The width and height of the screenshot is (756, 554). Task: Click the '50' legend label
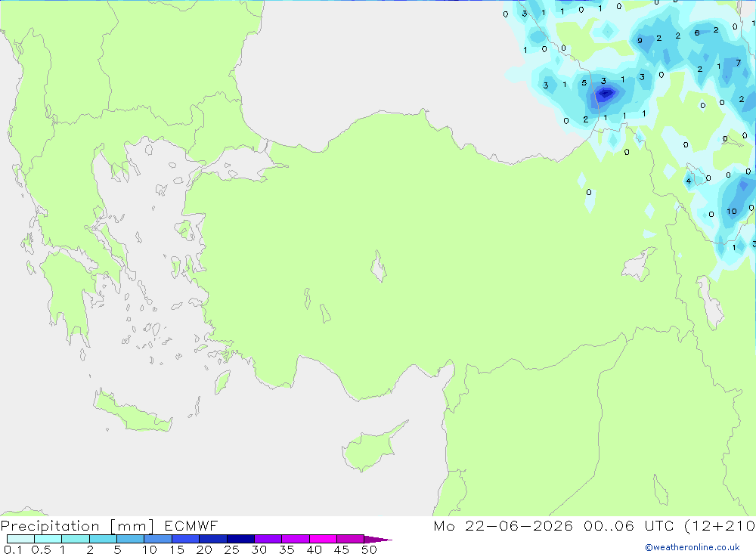click(x=370, y=549)
